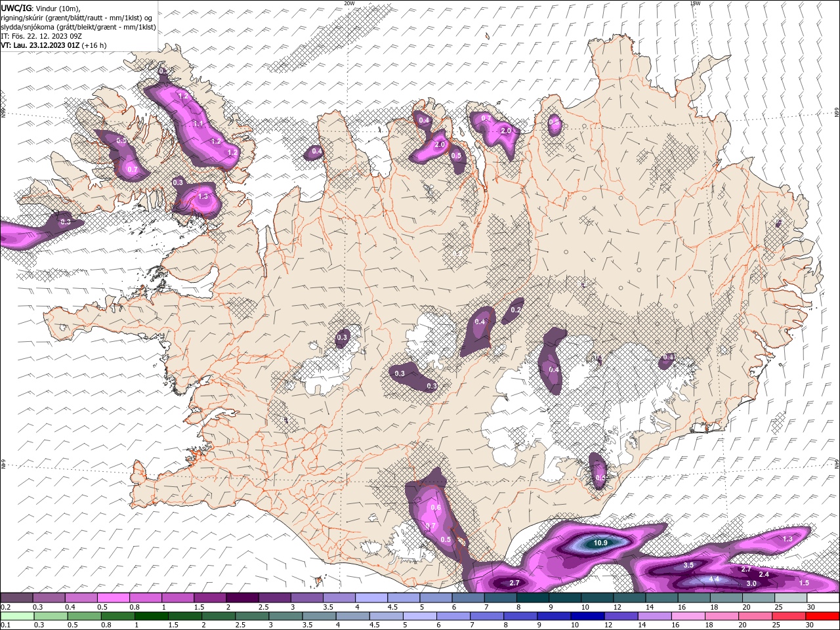Click rain scale swatch between 1 and 1.5
Viewport: 840px width, 630px height.
[152, 616]
